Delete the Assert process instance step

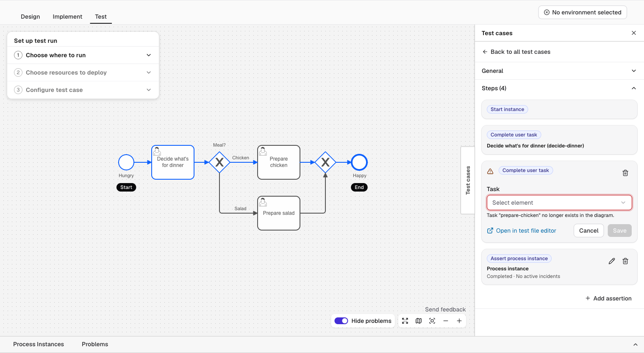[x=625, y=261]
